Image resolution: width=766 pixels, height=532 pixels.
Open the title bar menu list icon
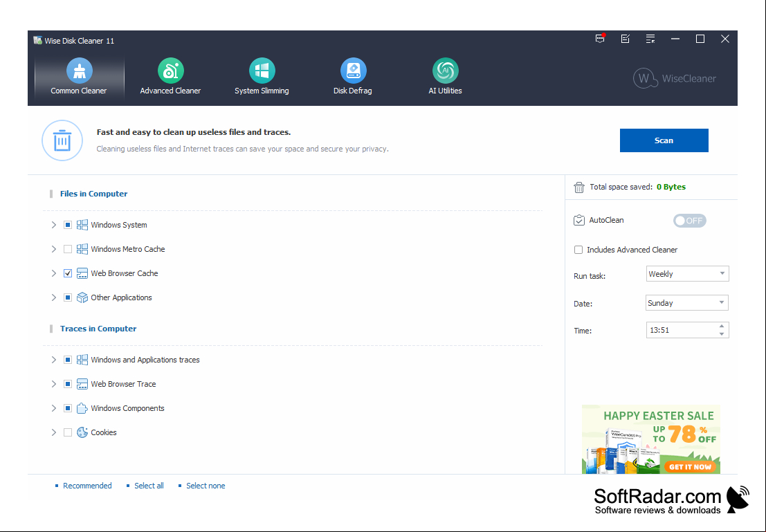[x=650, y=39]
